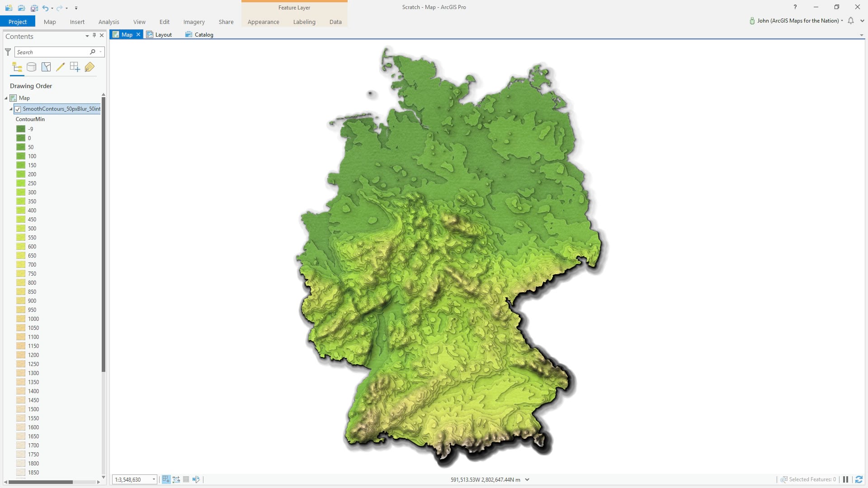The width and height of the screenshot is (868, 488).
Task: Collapse the SmoothContours layer legend
Action: 11,109
